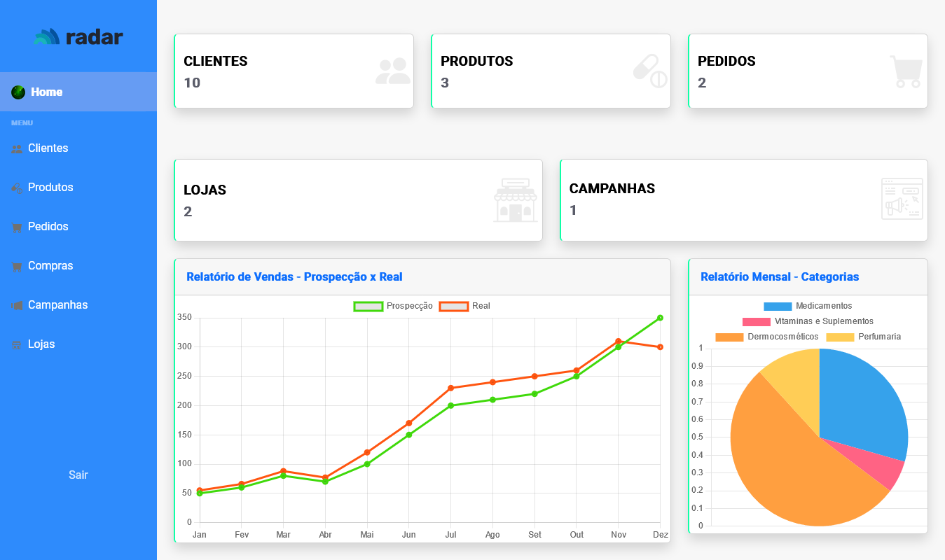Click the globe icon next to Home

coord(19,92)
